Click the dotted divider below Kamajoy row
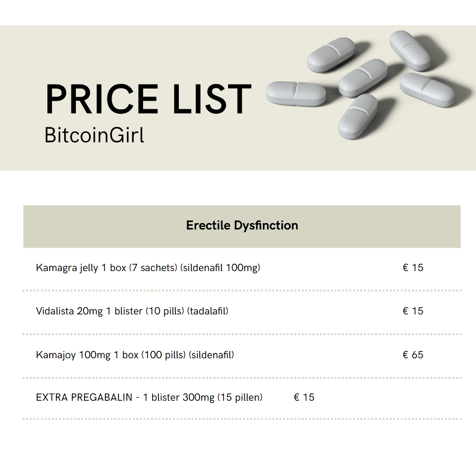This screenshot has width=476, height=473. point(242,378)
